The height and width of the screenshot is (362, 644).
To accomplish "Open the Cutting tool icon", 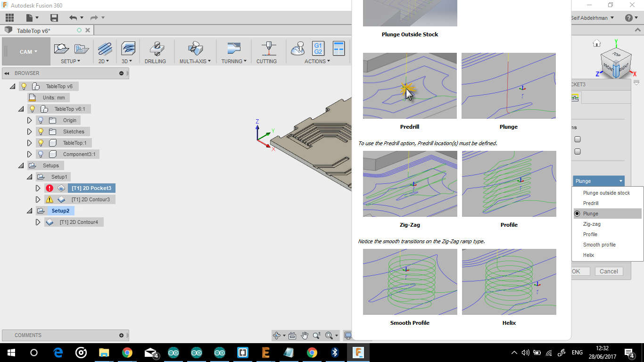I will click(x=269, y=49).
